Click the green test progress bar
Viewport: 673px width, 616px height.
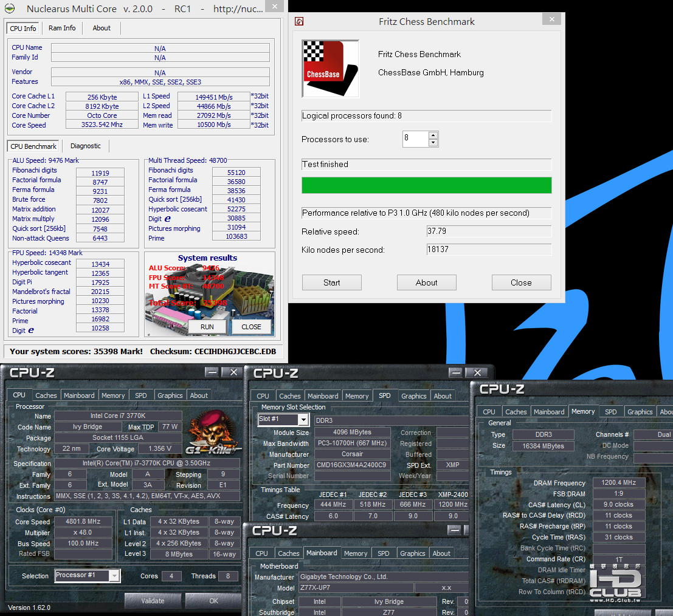426,185
